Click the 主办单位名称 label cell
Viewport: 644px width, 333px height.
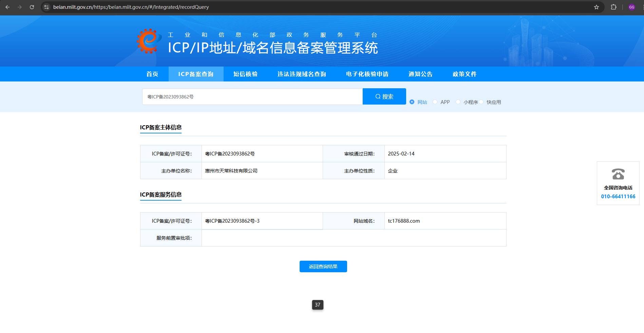click(x=171, y=171)
